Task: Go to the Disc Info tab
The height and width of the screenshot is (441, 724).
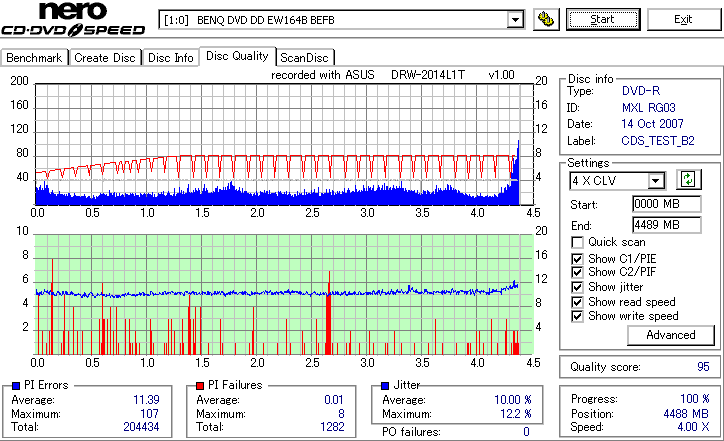Action: (170, 58)
